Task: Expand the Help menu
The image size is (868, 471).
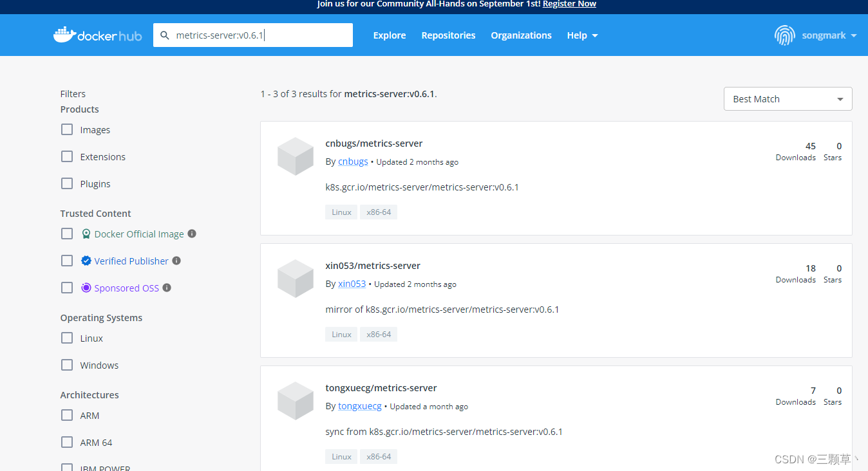Action: pyautogui.click(x=582, y=35)
